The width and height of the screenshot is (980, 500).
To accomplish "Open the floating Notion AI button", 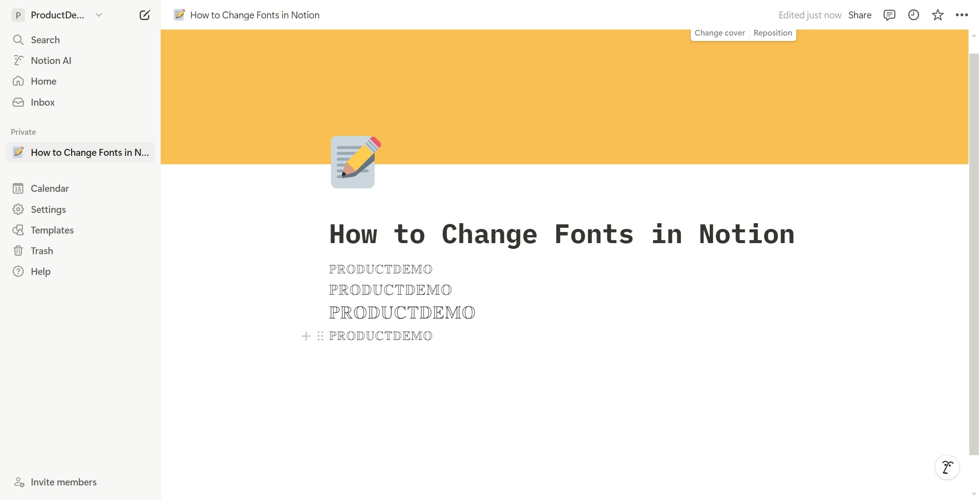I will point(947,467).
